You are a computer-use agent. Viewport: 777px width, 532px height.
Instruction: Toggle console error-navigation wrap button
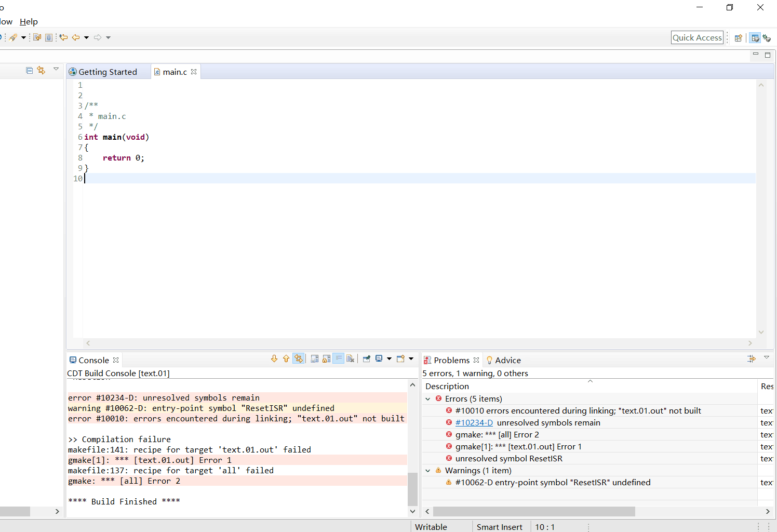298,358
